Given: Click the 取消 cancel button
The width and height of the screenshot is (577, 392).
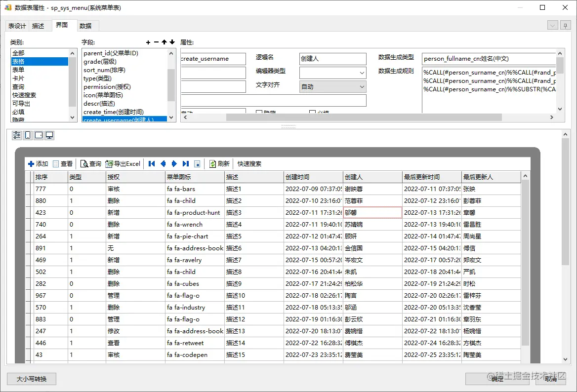Looking at the screenshot, I should [x=551, y=379].
